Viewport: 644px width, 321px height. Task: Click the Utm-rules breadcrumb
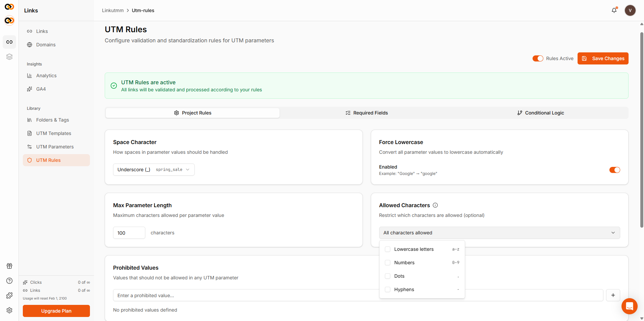143,10
